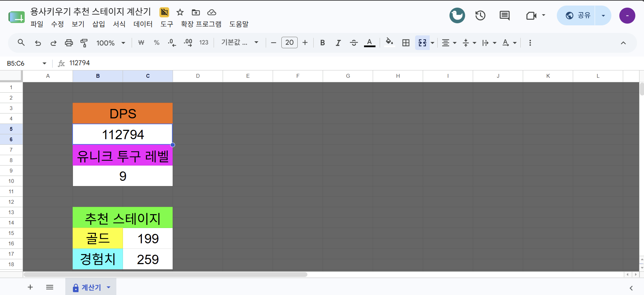Redo the last action

pyautogui.click(x=53, y=43)
